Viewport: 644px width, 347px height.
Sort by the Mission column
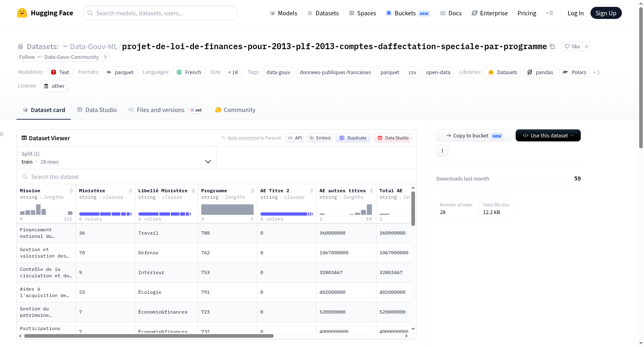point(71,191)
